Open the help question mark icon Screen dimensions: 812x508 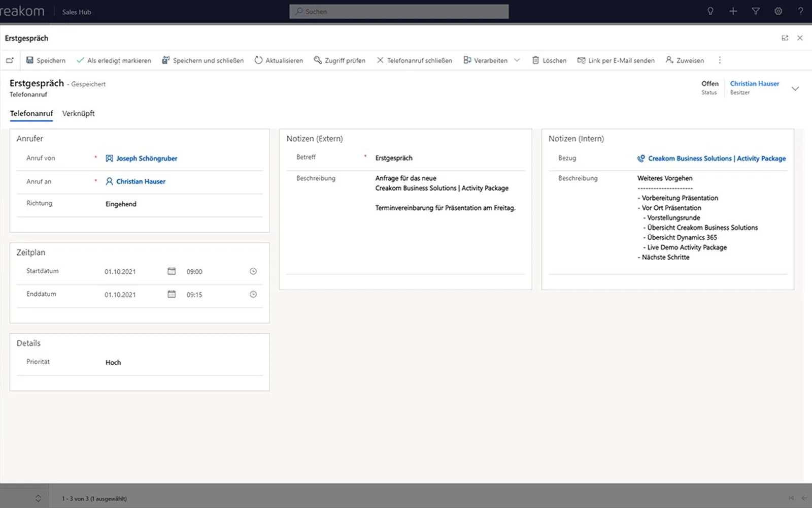point(800,11)
